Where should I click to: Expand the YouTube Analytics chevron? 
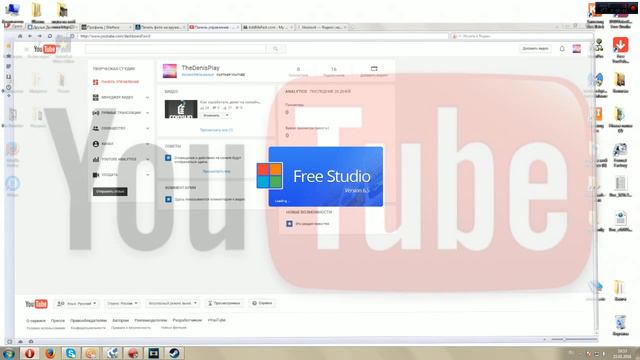(147, 159)
